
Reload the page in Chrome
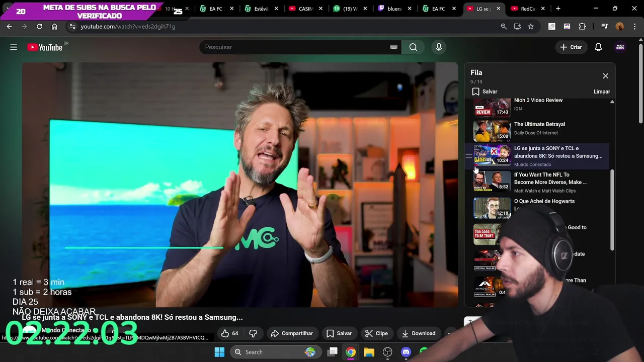coord(39,27)
